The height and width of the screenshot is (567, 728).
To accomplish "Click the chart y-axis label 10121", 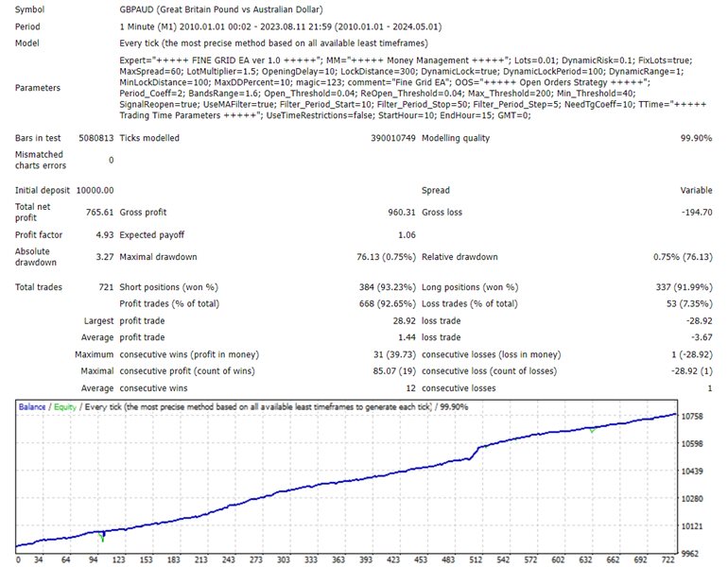I will [692, 525].
